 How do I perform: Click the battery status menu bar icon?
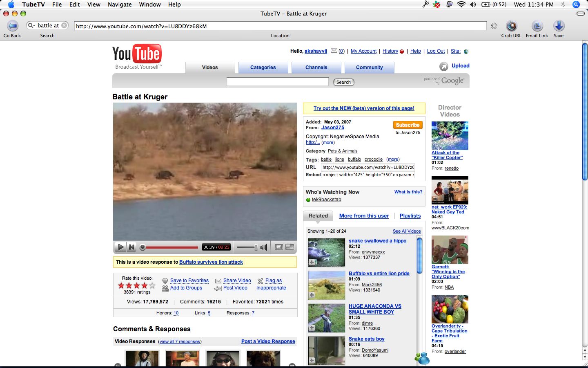[486, 4]
